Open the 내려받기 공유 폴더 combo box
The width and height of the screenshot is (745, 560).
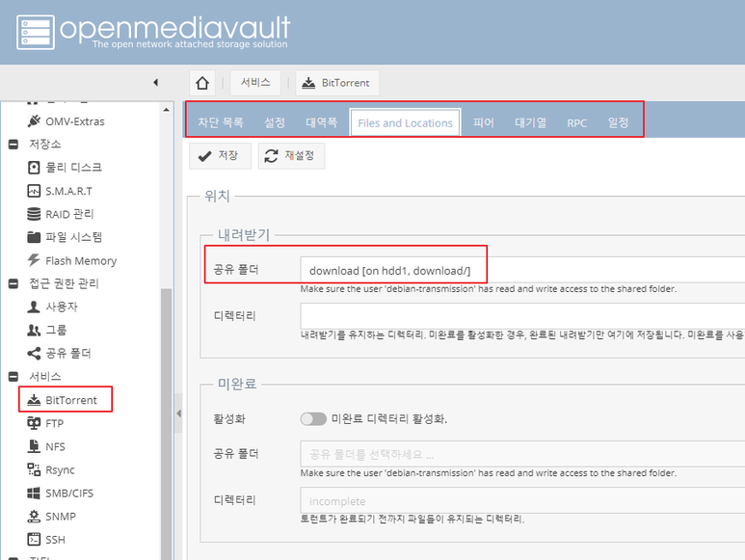pyautogui.click(x=522, y=270)
